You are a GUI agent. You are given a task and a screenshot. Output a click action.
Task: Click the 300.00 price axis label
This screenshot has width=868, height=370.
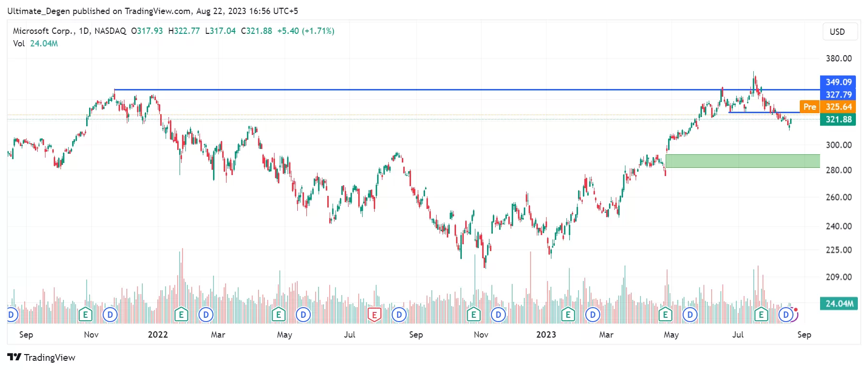(x=839, y=145)
